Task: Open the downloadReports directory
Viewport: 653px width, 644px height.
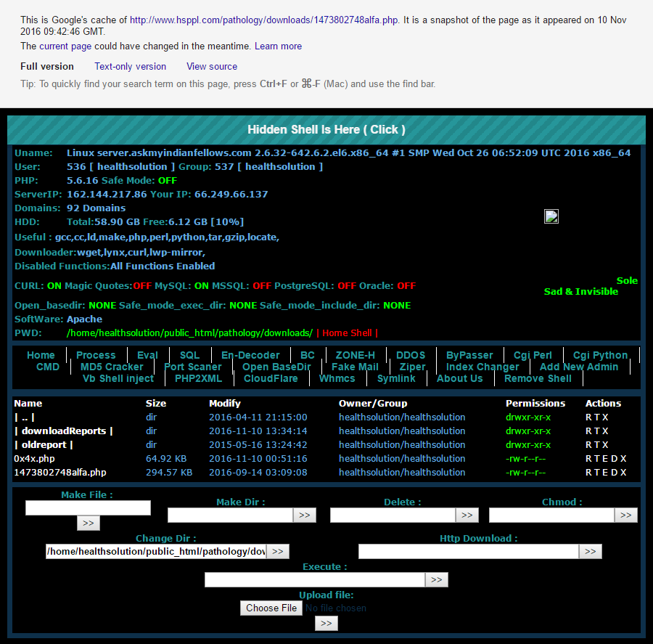Action: [x=64, y=431]
